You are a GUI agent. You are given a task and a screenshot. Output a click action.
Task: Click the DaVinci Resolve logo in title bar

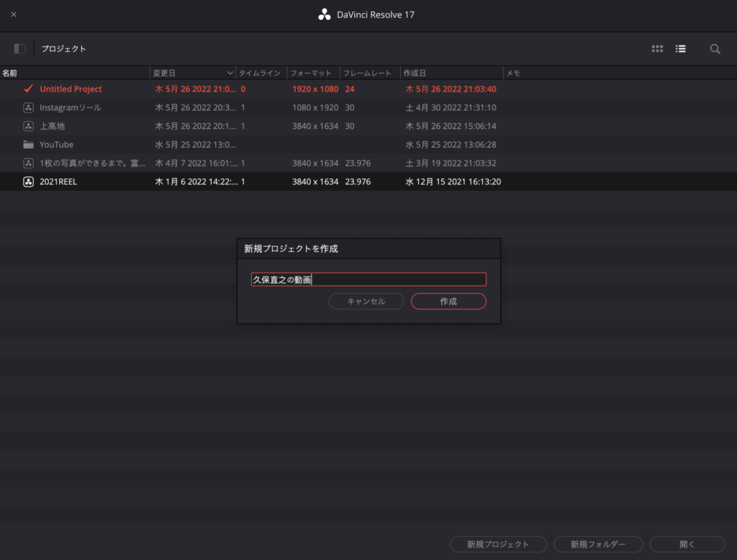click(325, 14)
